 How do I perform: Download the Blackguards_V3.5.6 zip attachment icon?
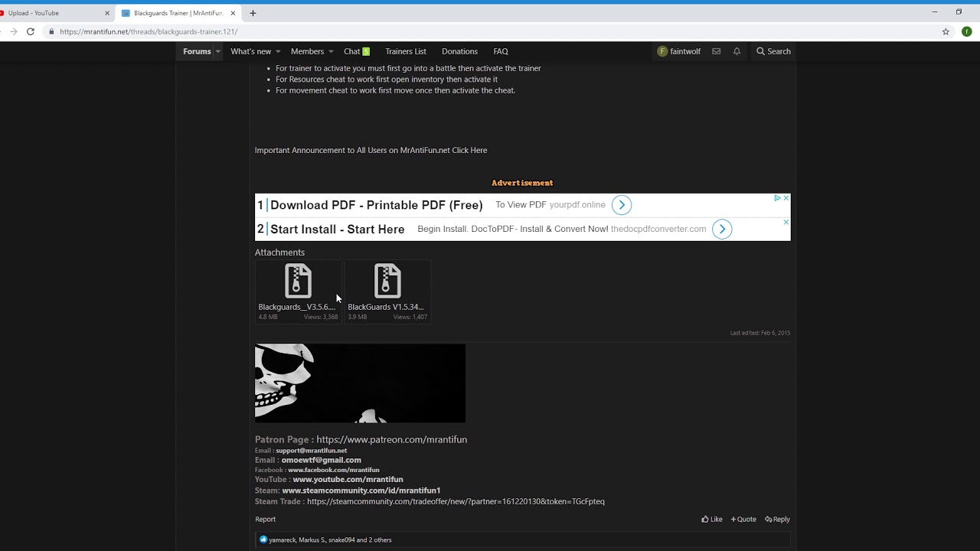click(x=298, y=281)
